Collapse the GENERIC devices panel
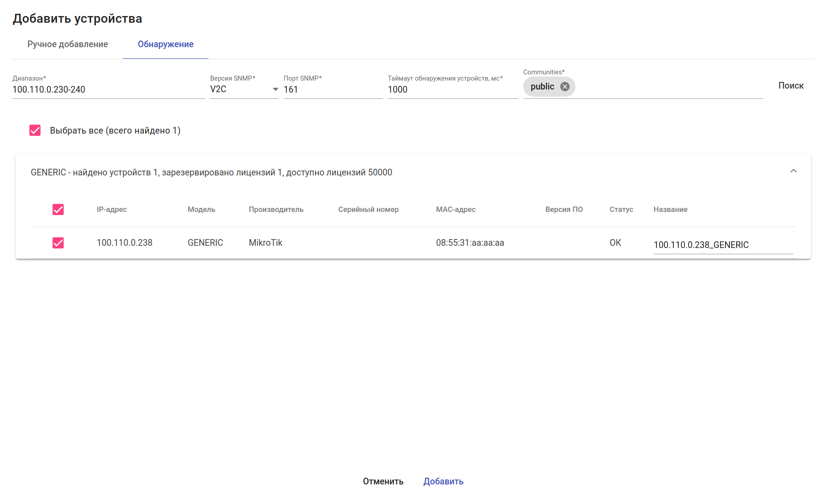Screen dimensions: 827x504 [793, 171]
